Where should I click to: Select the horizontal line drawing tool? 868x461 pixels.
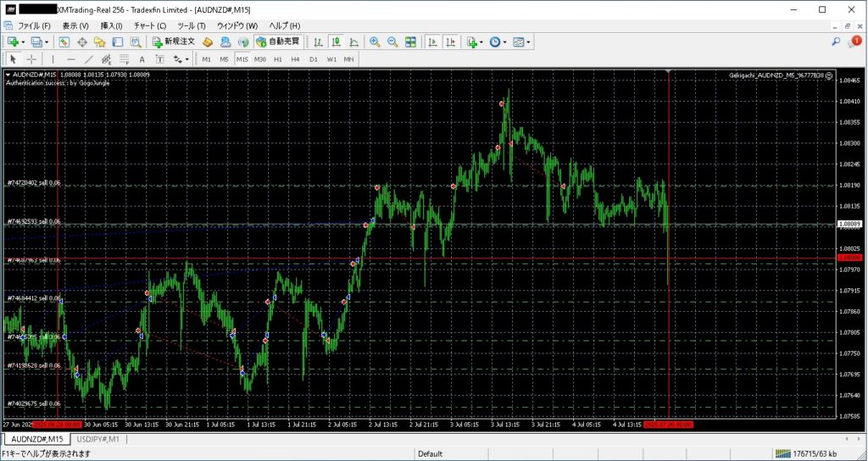click(70, 59)
